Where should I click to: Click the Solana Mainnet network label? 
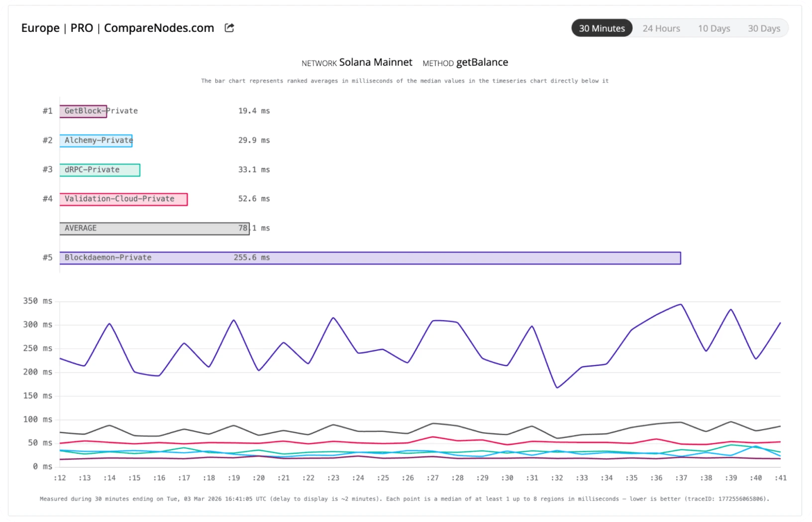coord(376,62)
